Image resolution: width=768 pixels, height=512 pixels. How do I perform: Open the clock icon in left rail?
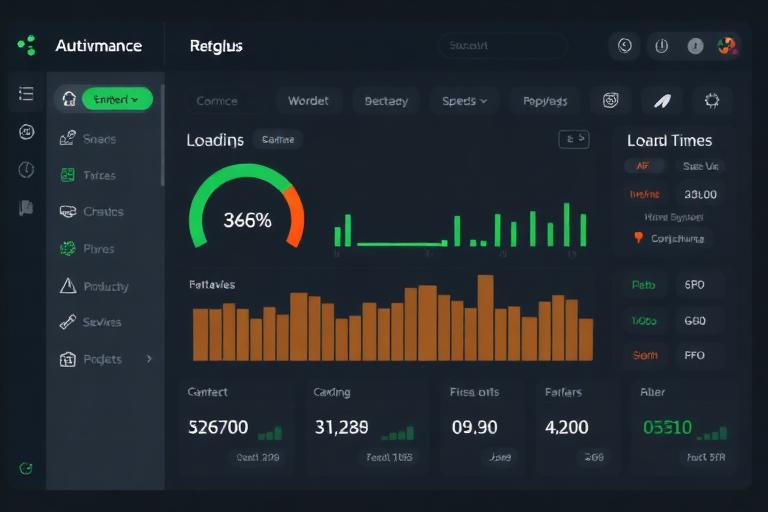point(26,170)
